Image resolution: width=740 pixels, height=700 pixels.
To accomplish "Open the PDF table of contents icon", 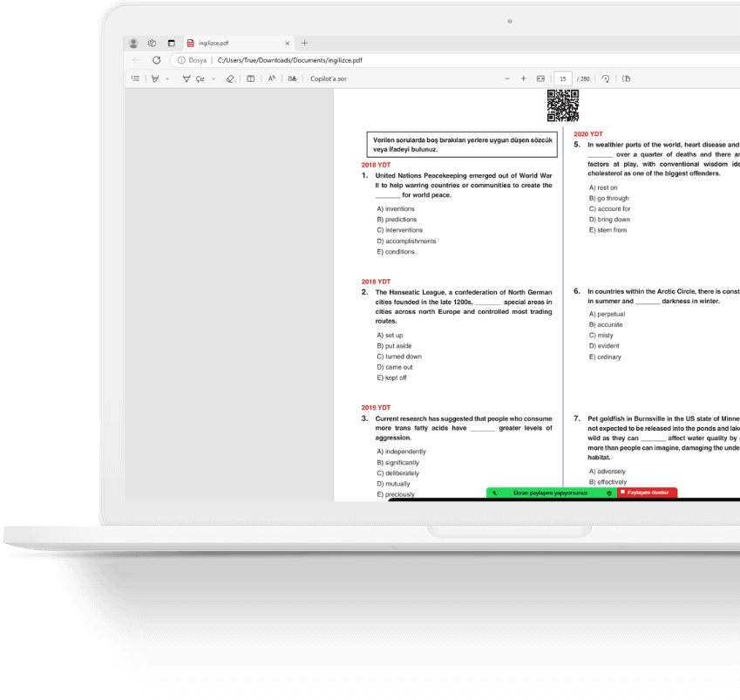I will click(135, 78).
